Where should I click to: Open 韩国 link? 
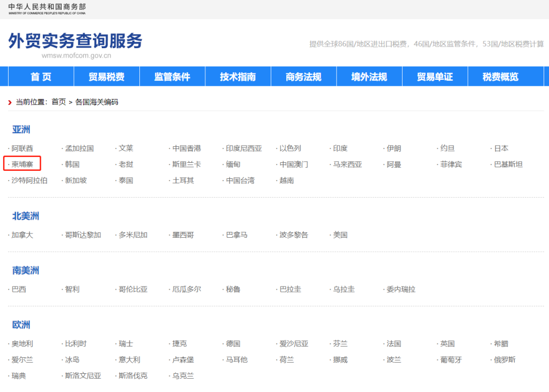pyautogui.click(x=72, y=164)
